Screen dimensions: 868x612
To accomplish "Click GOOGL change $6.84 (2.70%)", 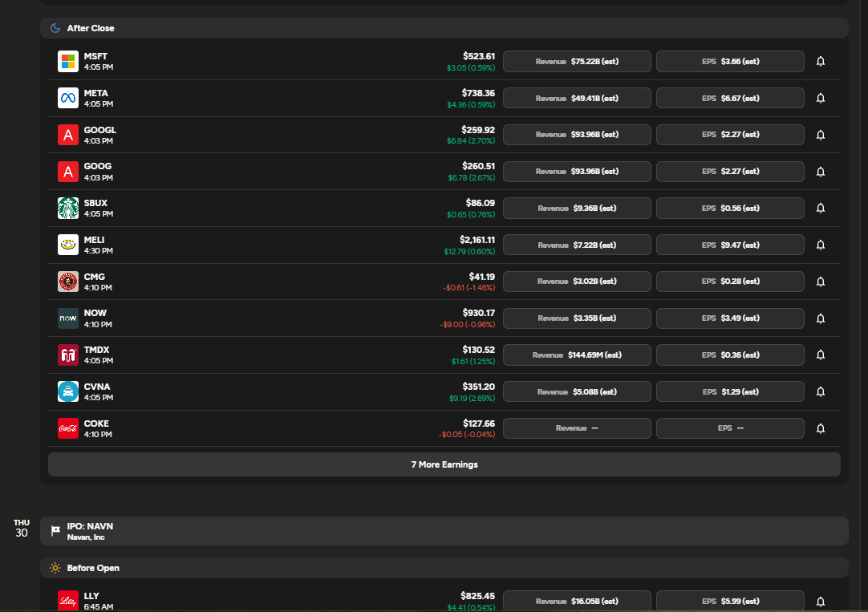I will 471,141.
